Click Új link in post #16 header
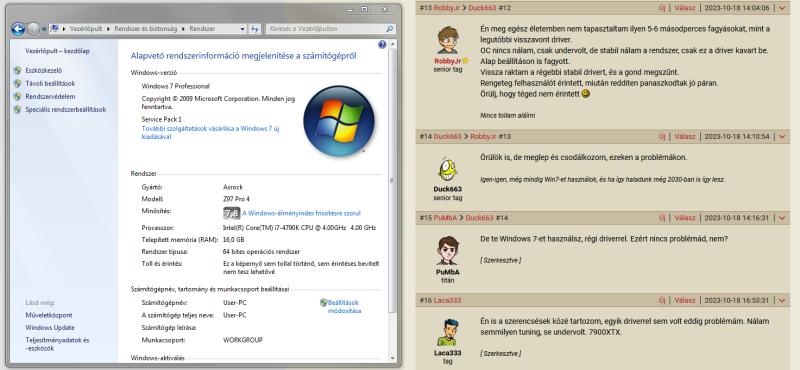 tap(662, 301)
